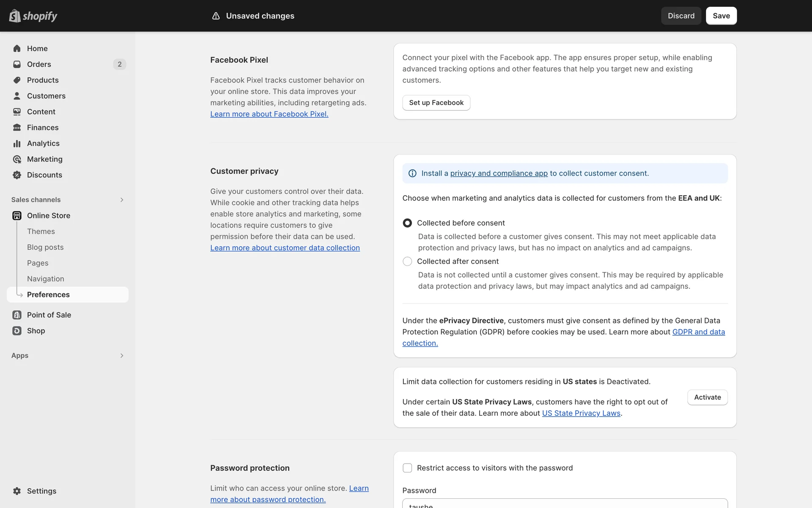This screenshot has height=508, width=812.
Task: Select Collected after consent radio button
Action: (407, 262)
